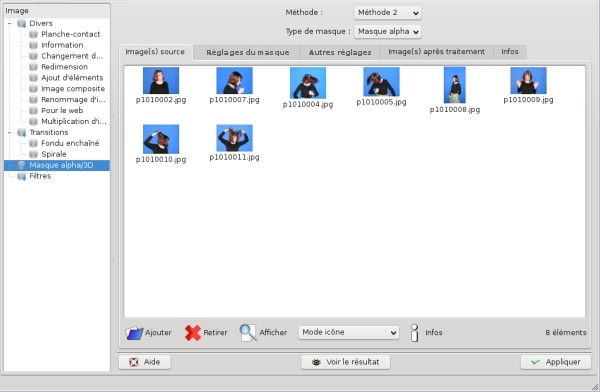The image size is (600, 392).
Task: Click the red X Retirer icon
Action: pos(193,333)
